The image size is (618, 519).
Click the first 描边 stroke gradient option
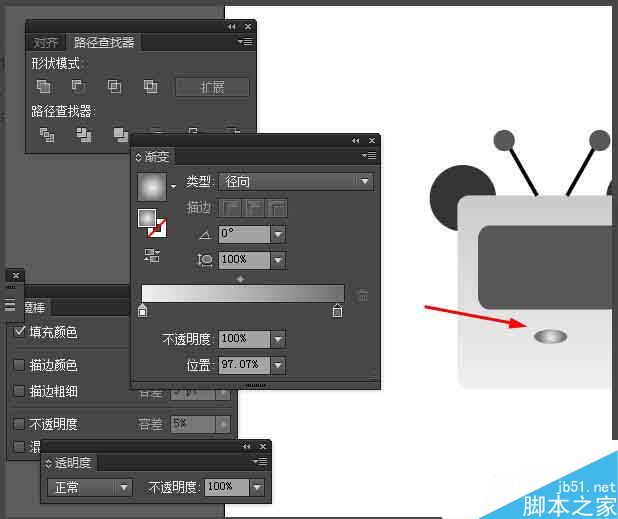coord(231,208)
